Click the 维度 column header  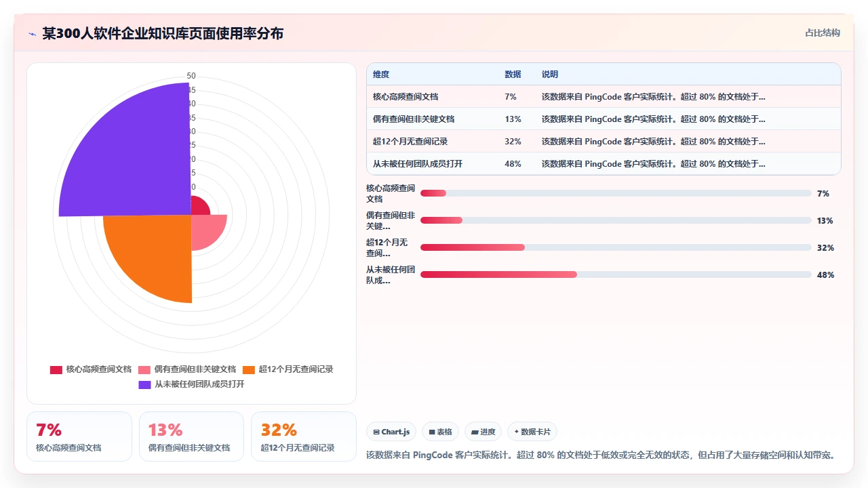point(381,75)
